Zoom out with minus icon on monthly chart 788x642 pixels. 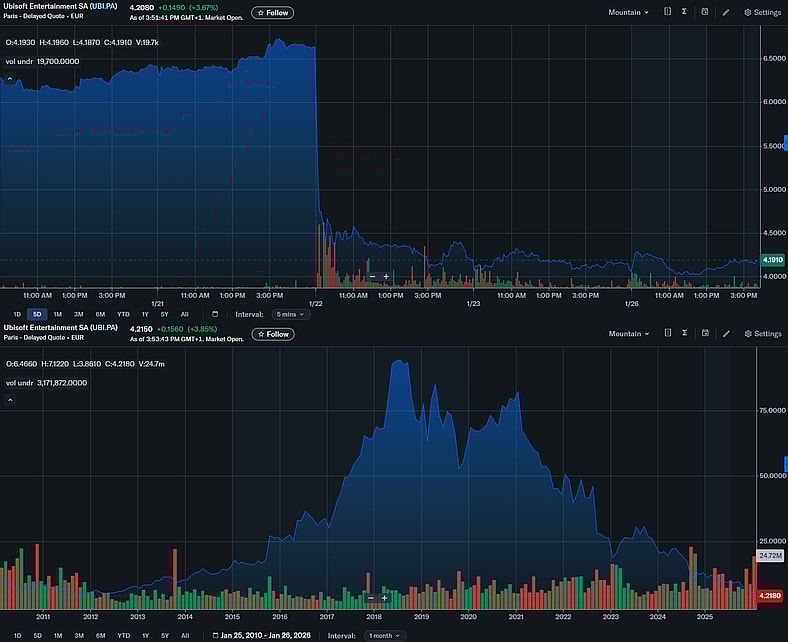point(371,598)
